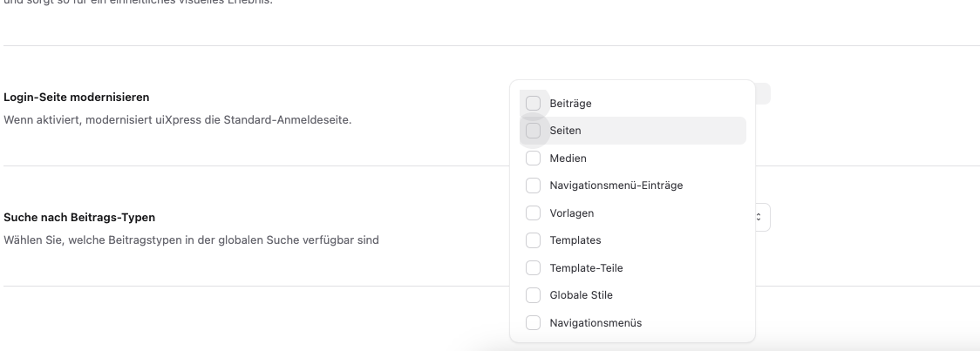Select the Navigationsmenü-Einträge entry text
The height and width of the screenshot is (351, 980).
click(616, 186)
